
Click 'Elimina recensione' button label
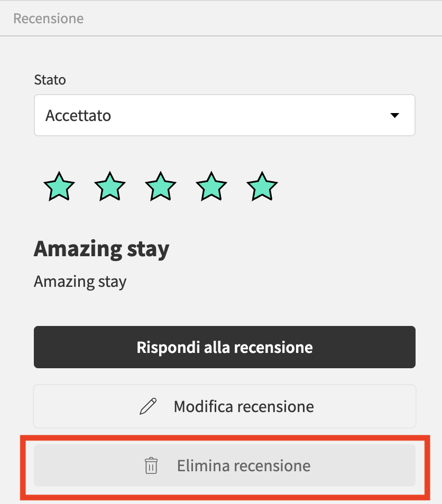(244, 466)
